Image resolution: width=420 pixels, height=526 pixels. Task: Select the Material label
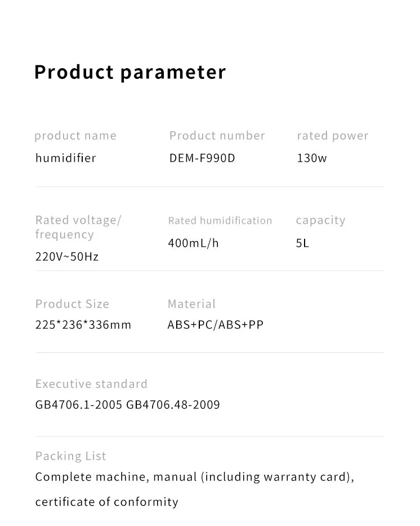tap(191, 304)
